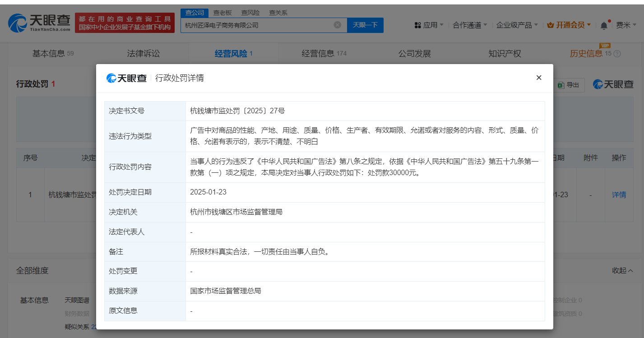Image resolution: width=644 pixels, height=338 pixels.
Task: Click the clear icon in search box
Action: (337, 25)
